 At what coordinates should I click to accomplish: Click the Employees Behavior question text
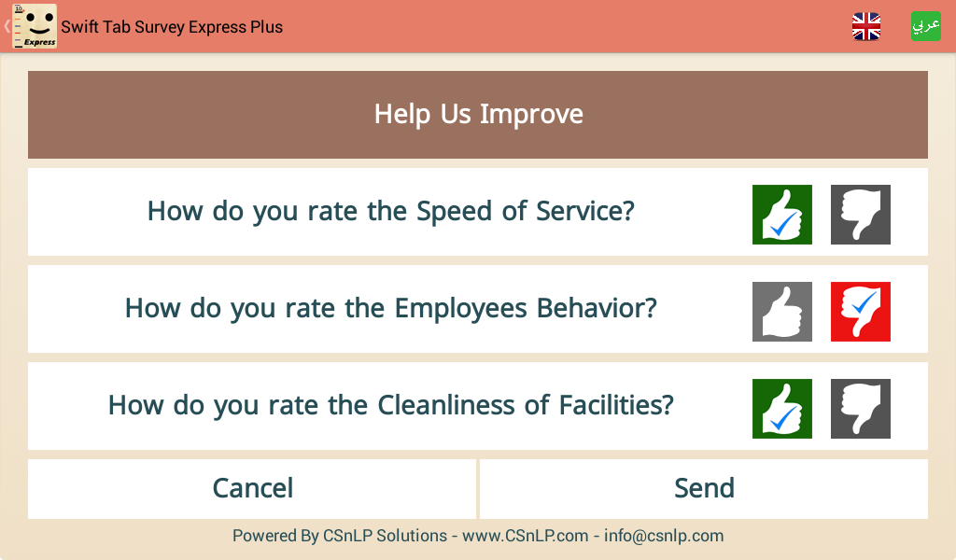391,308
